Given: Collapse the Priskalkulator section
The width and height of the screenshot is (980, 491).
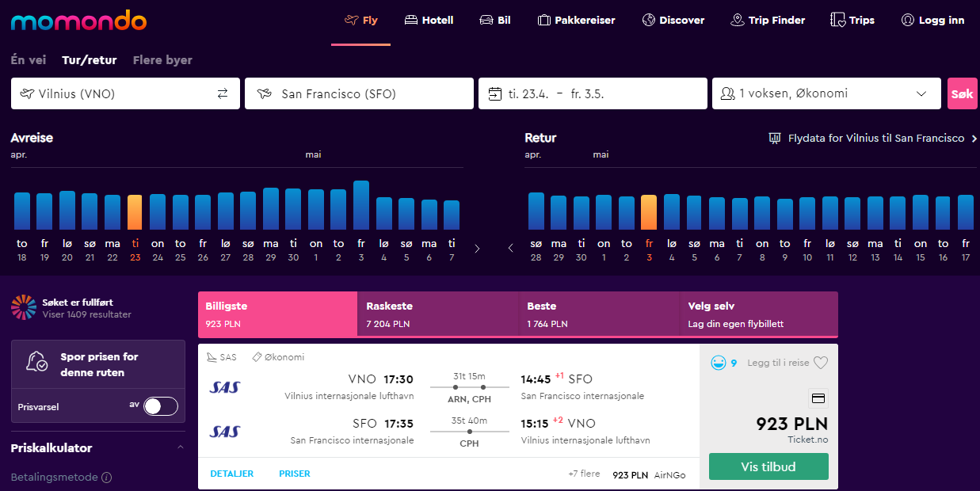Looking at the screenshot, I should click(180, 447).
